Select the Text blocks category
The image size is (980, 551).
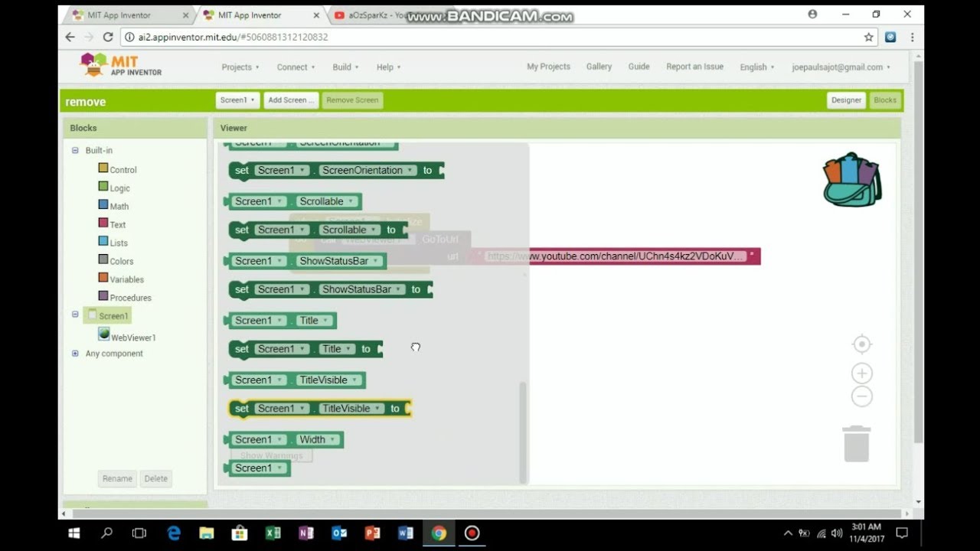112,224
